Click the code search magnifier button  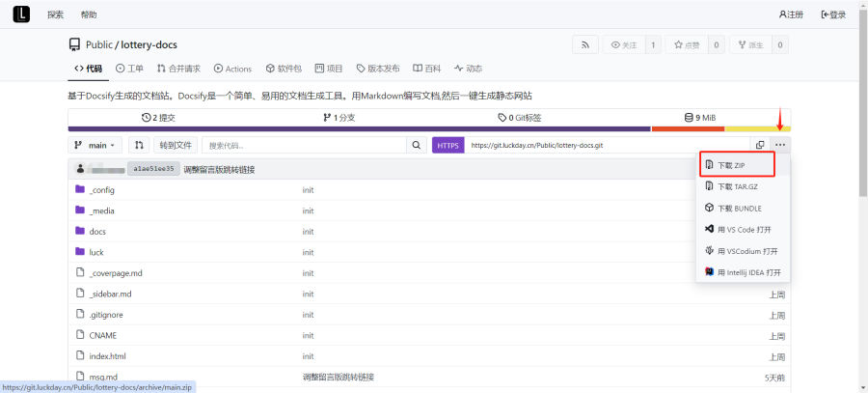click(x=416, y=145)
